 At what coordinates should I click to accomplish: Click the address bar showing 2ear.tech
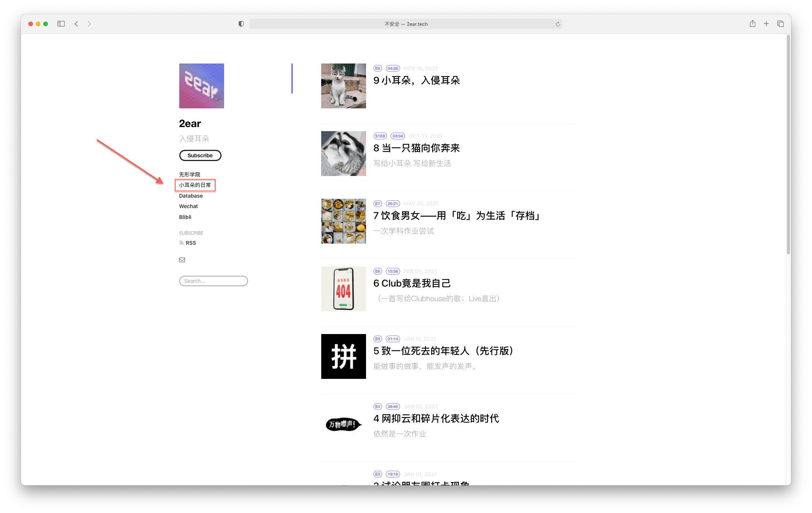tap(406, 24)
